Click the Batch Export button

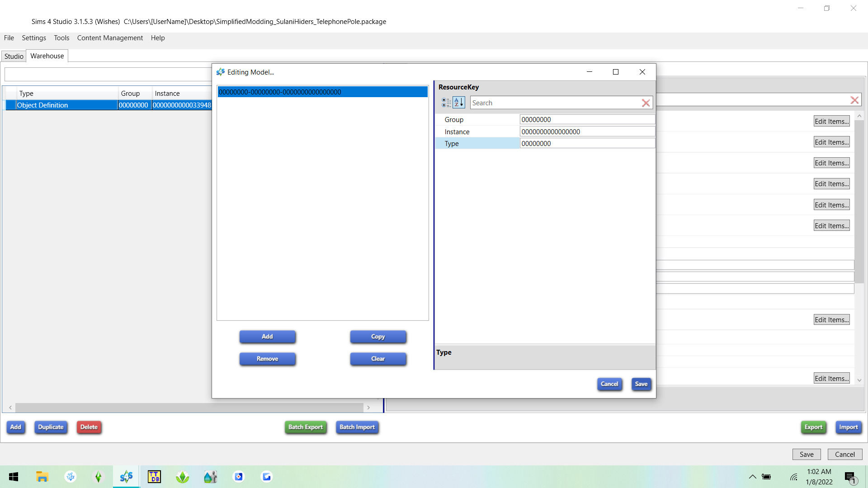[x=306, y=427]
